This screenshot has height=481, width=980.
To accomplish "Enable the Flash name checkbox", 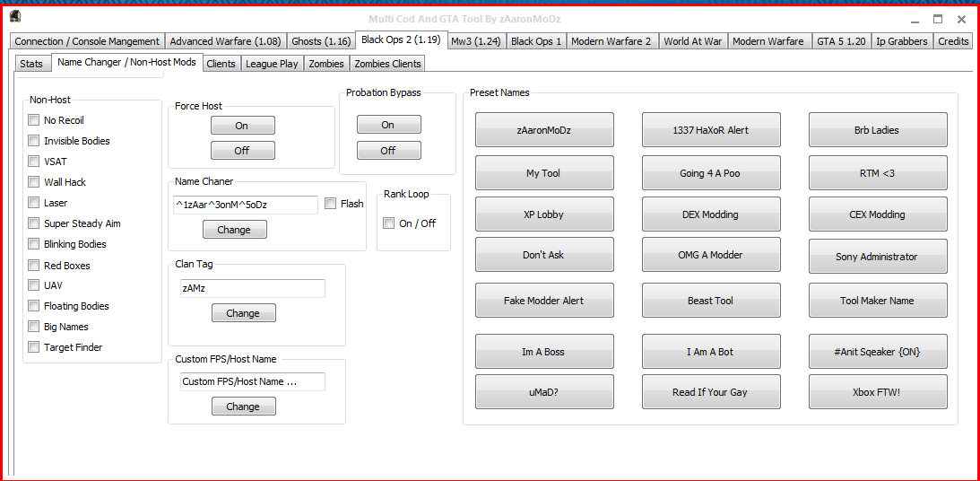I will click(x=331, y=204).
